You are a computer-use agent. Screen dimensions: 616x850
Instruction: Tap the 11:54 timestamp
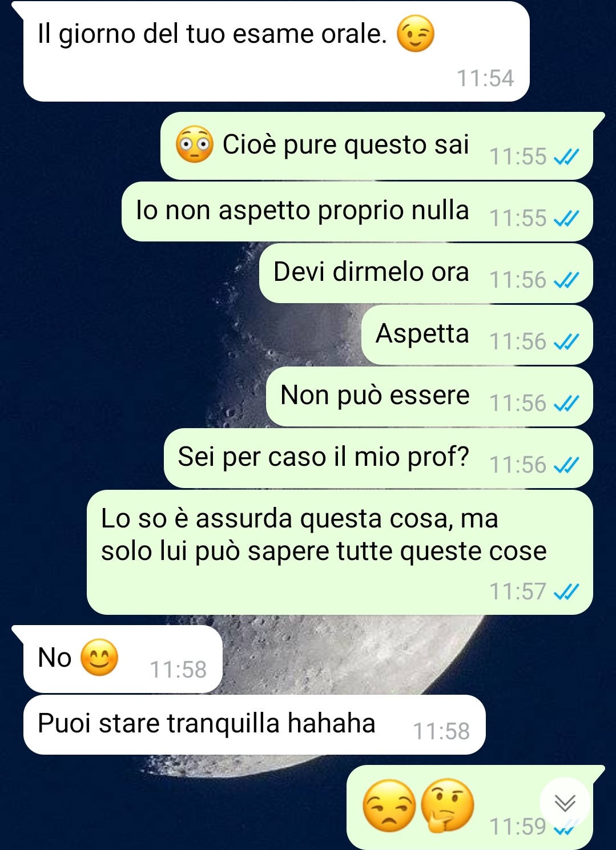485,78
